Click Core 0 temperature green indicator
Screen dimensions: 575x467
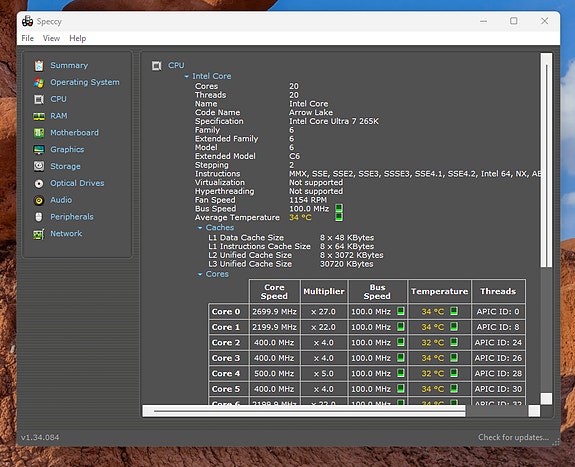454,311
